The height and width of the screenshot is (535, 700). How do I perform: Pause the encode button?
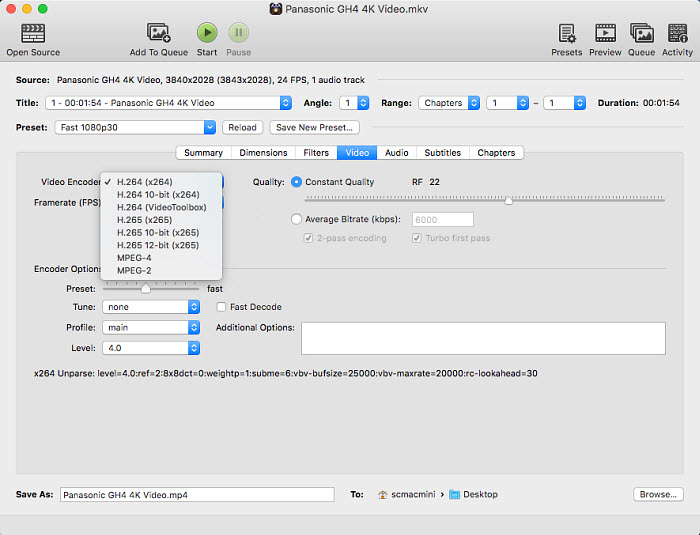click(x=238, y=33)
